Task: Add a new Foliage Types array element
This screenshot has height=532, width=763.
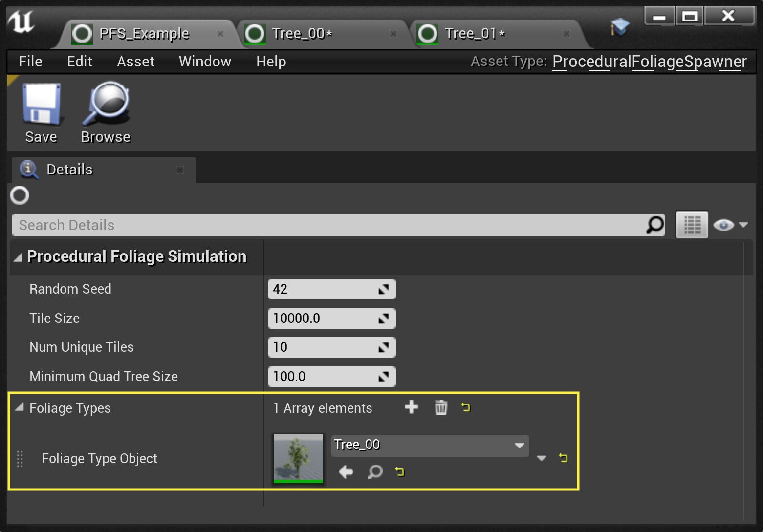Action: [411, 407]
